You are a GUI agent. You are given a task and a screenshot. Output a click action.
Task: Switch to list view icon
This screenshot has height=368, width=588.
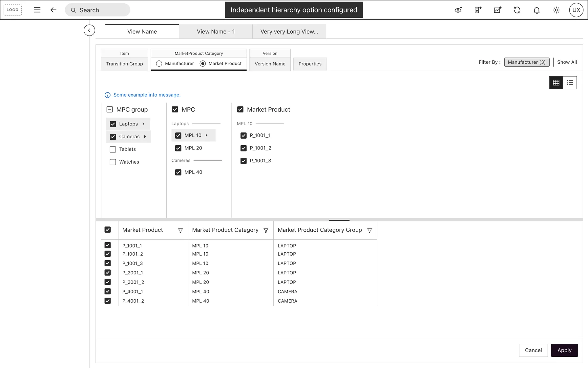click(570, 83)
